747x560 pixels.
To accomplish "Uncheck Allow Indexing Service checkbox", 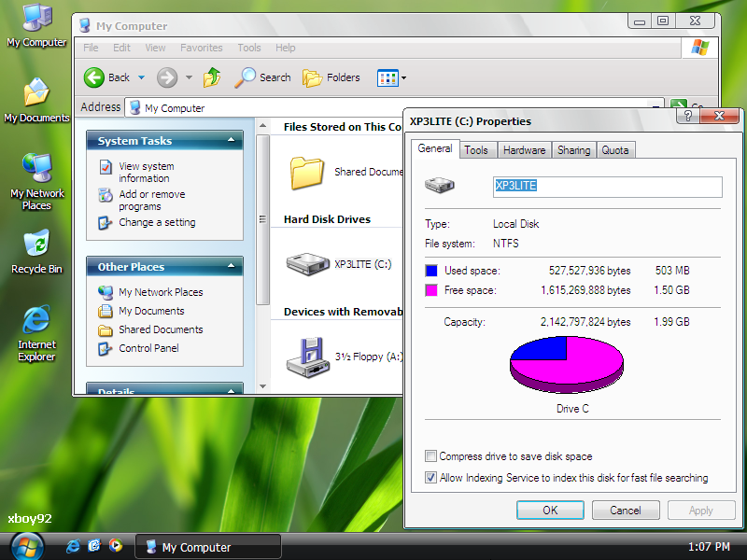I will pos(430,478).
